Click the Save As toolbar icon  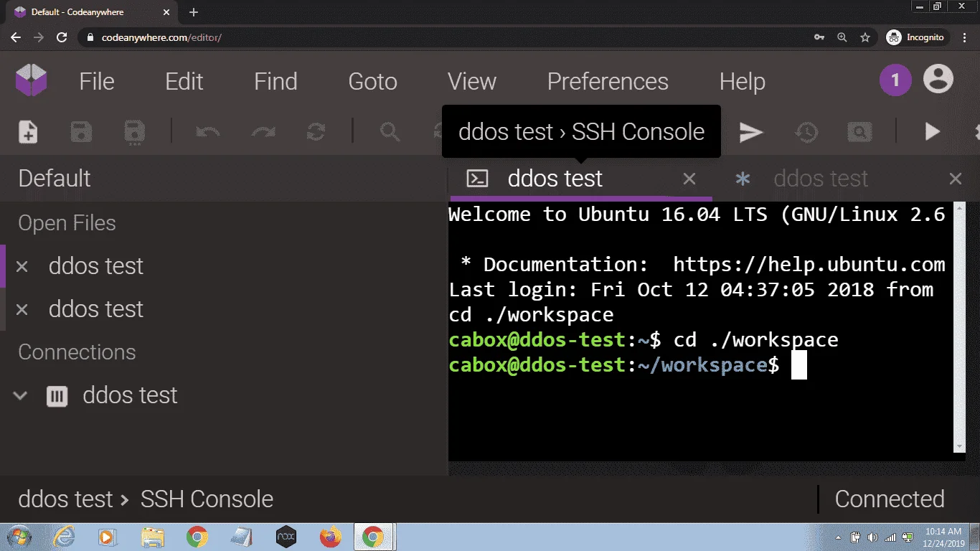(134, 132)
